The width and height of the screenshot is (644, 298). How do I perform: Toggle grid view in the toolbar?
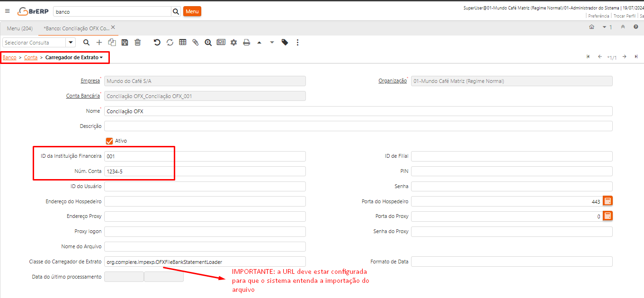[x=183, y=43]
